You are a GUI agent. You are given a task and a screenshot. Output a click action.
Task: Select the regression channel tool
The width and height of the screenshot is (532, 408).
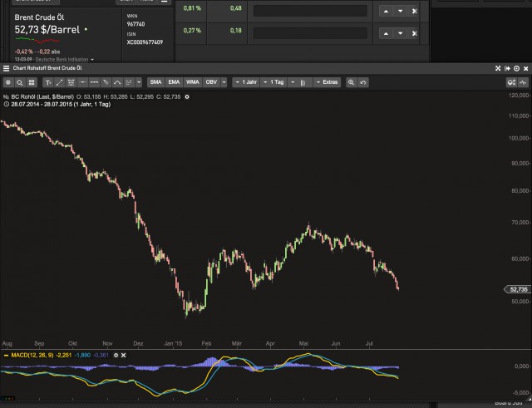tap(129, 82)
